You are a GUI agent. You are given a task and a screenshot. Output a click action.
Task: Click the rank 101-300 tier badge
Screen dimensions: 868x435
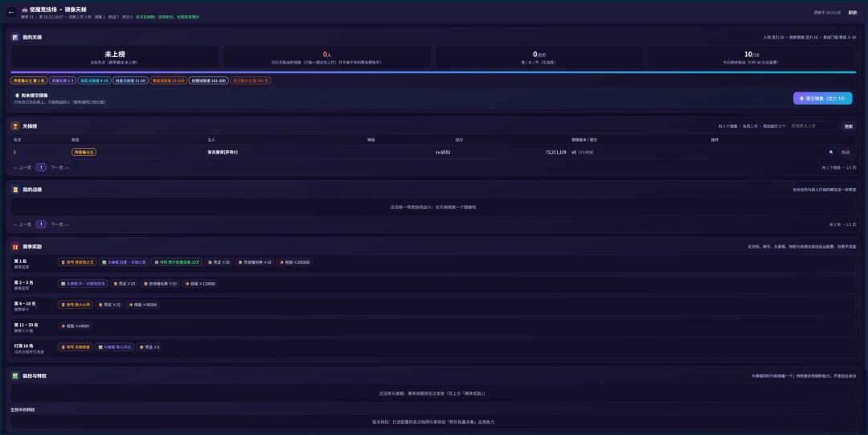point(207,80)
